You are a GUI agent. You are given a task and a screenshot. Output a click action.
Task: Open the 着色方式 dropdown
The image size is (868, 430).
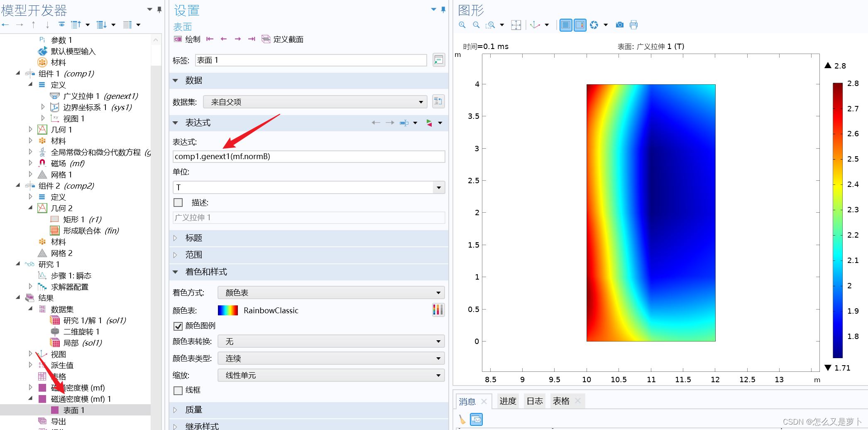331,292
